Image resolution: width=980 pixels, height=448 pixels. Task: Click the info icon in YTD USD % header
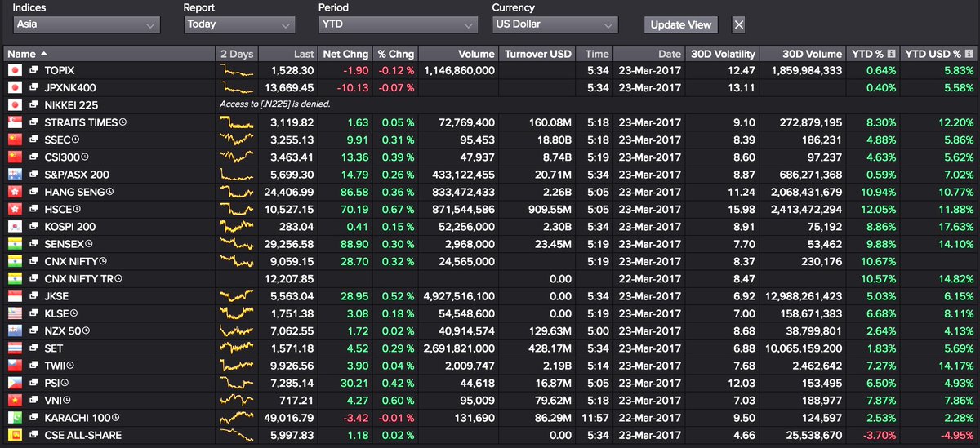point(969,54)
